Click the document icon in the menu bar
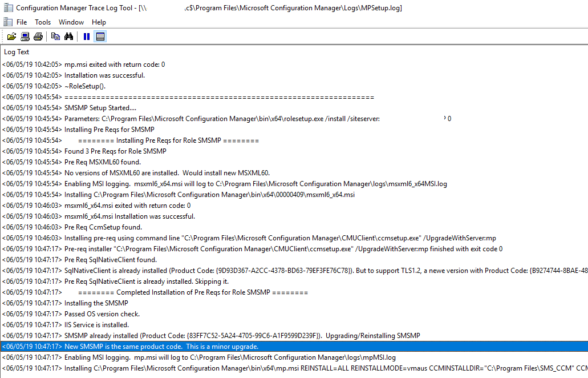This screenshot has width=588, height=378. tap(7, 22)
